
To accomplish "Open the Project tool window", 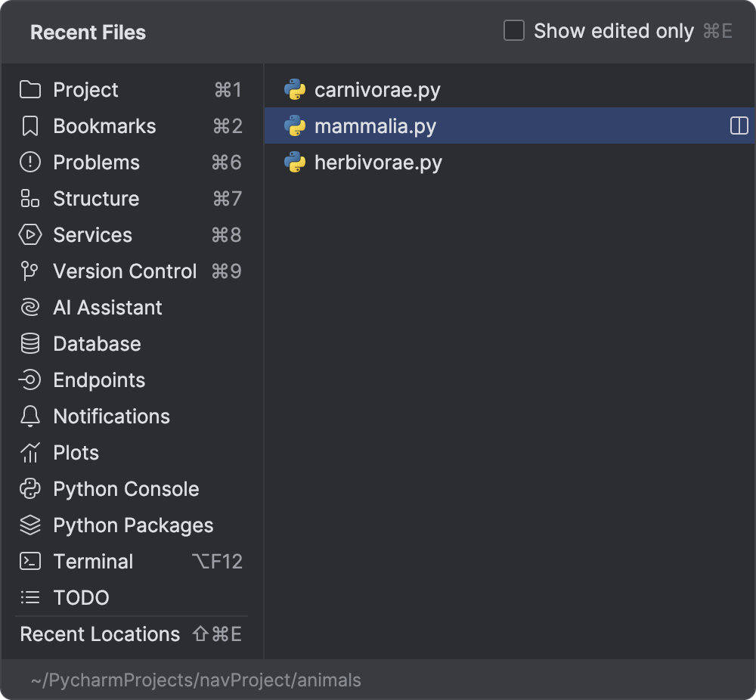I will tap(85, 90).
